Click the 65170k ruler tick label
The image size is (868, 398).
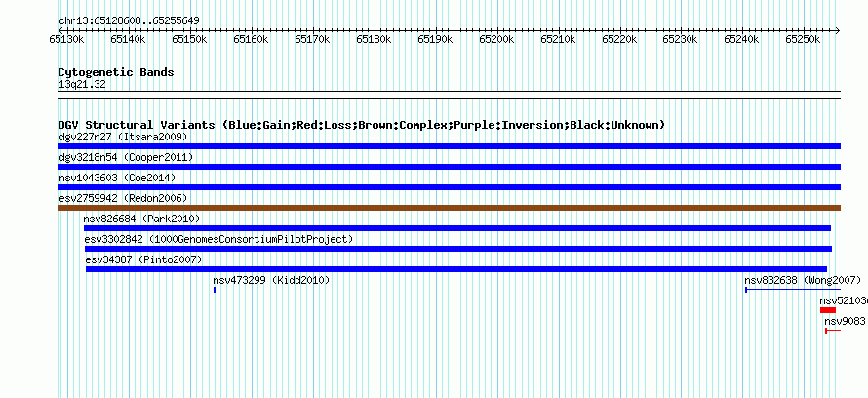point(312,39)
